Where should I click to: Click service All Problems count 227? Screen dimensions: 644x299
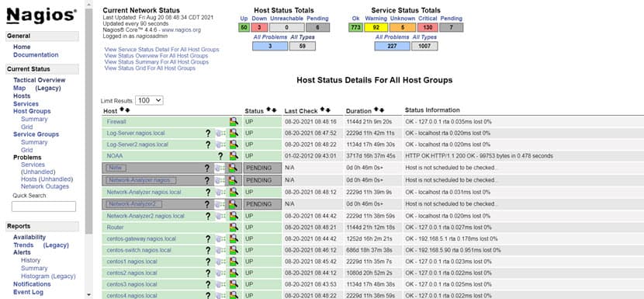[x=393, y=46]
